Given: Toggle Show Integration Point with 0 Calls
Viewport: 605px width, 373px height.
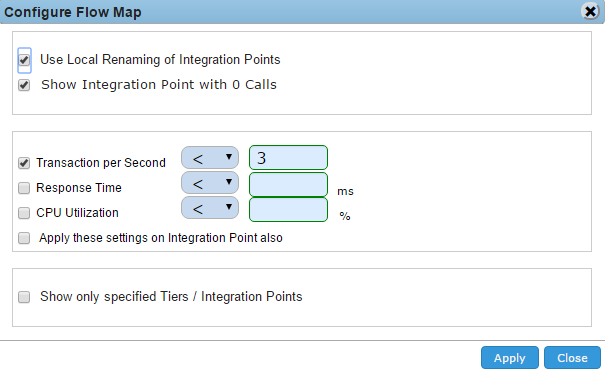Looking at the screenshot, I should [24, 85].
